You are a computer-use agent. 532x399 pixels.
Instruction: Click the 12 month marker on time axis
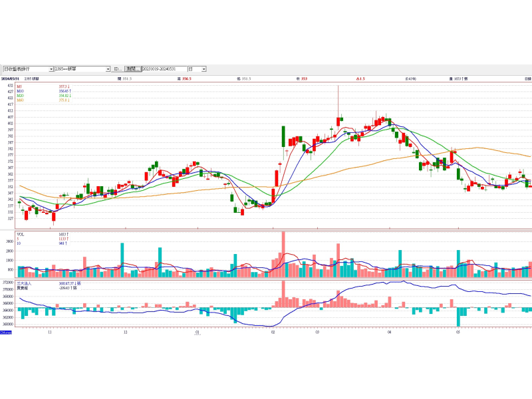click(x=126, y=332)
